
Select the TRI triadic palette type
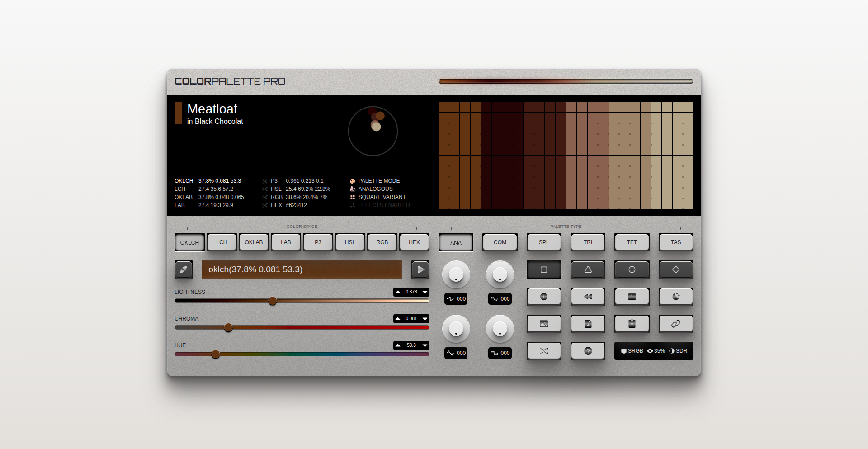tap(588, 242)
